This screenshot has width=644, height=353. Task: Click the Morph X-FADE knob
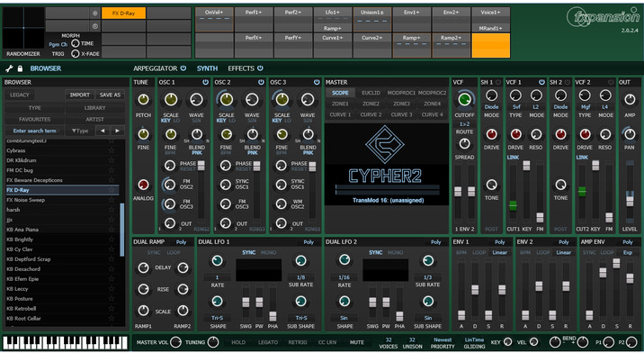point(76,53)
